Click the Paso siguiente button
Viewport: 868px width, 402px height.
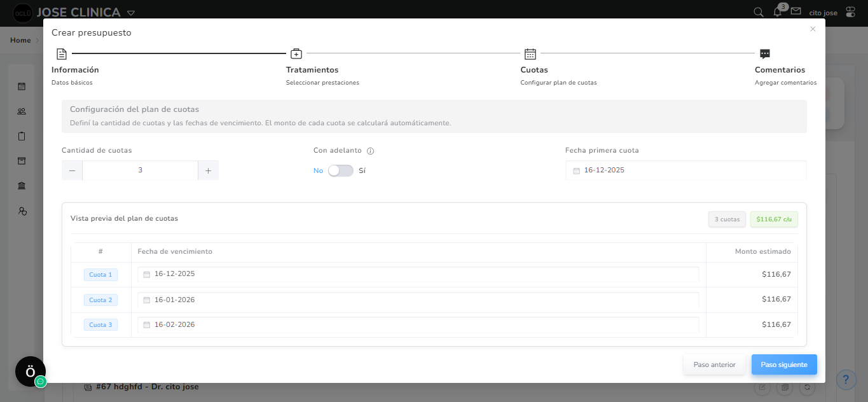pos(784,364)
